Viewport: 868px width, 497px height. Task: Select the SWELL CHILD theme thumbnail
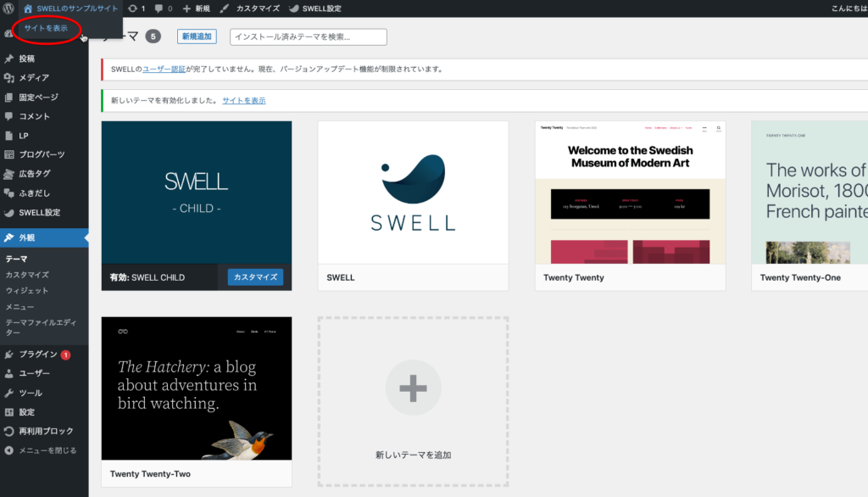197,193
